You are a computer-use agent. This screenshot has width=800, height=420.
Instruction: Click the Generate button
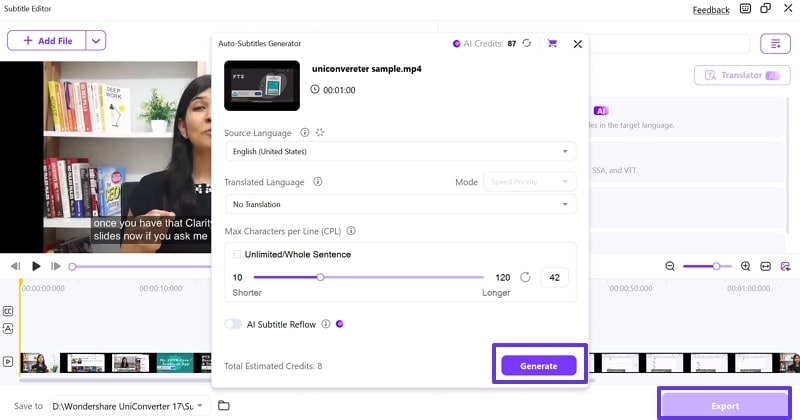(539, 365)
